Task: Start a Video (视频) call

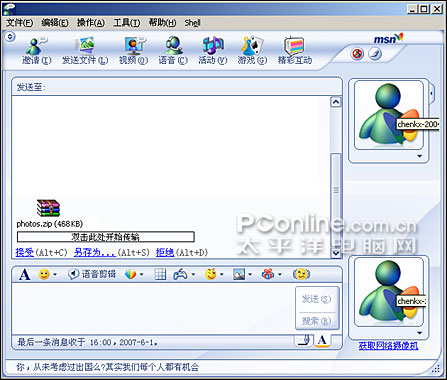Action: (134, 46)
